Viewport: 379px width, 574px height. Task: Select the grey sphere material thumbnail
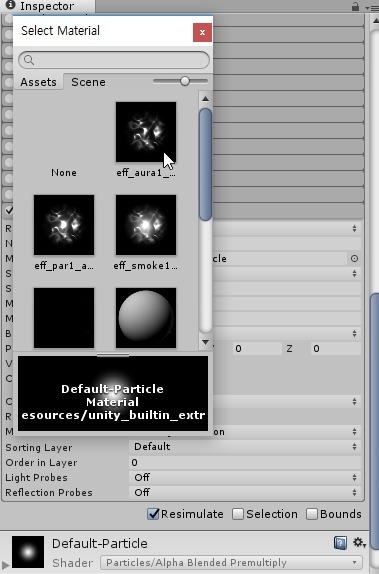tap(146, 318)
